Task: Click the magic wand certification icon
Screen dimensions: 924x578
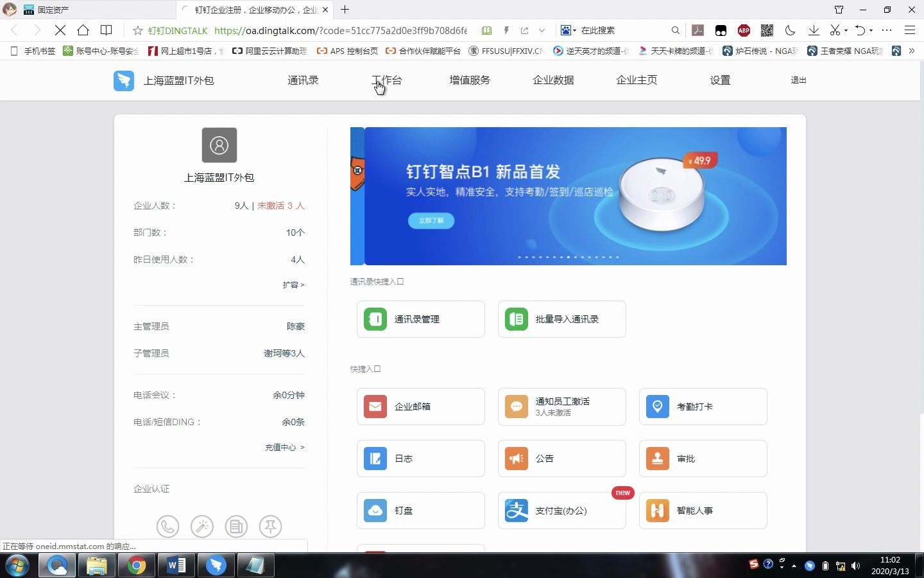Action: 202,527
